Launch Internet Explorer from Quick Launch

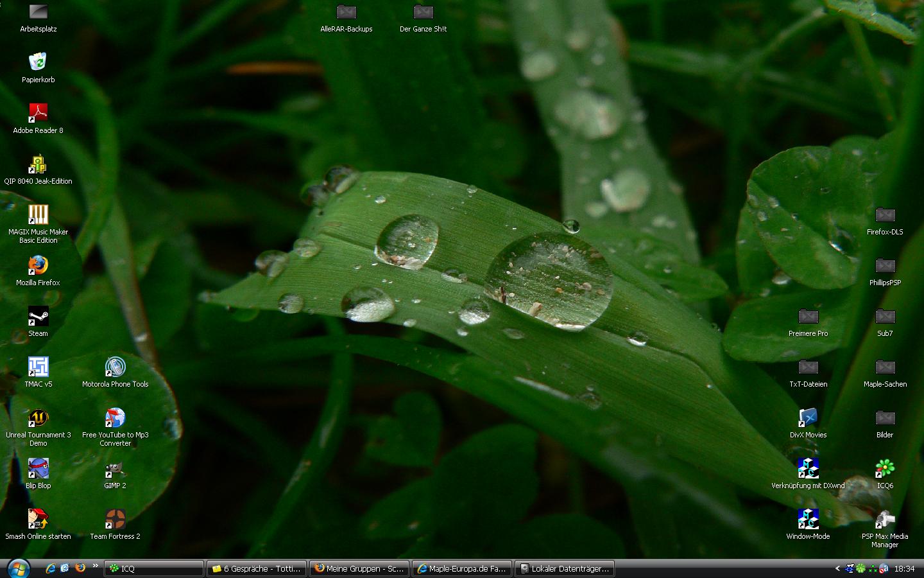tap(51, 568)
